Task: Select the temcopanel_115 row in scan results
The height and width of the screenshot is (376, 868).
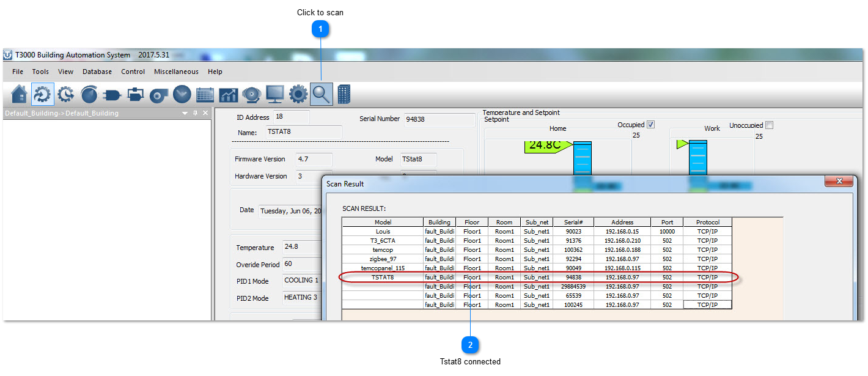Action: click(537, 268)
